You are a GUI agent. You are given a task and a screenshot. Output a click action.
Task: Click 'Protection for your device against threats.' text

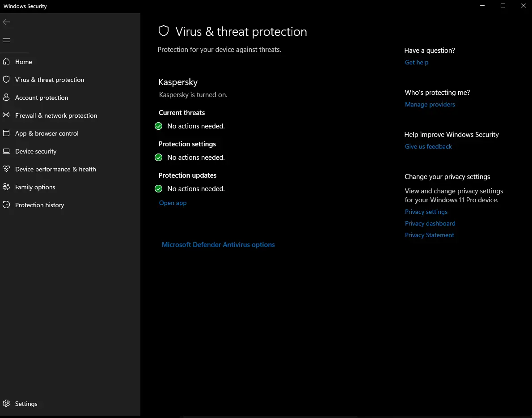(219, 50)
